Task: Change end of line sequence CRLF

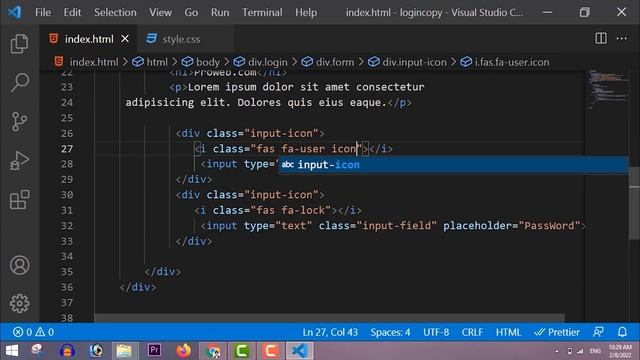Action: (x=472, y=332)
